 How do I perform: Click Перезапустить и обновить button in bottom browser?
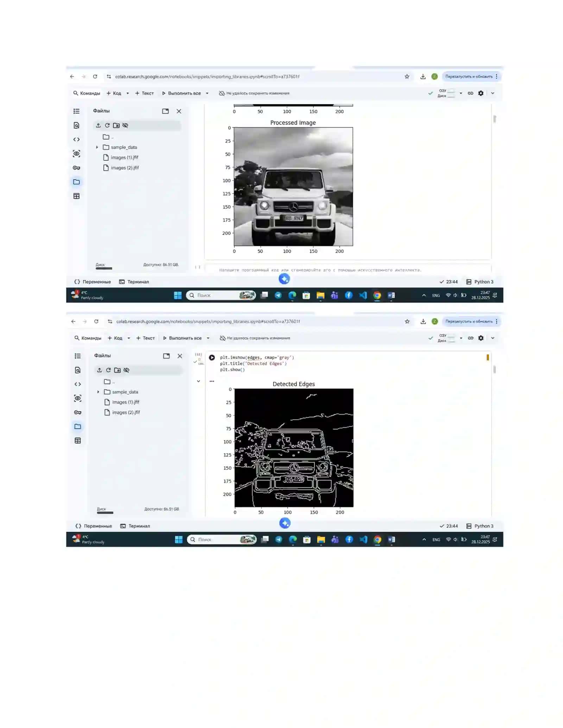[x=469, y=321]
